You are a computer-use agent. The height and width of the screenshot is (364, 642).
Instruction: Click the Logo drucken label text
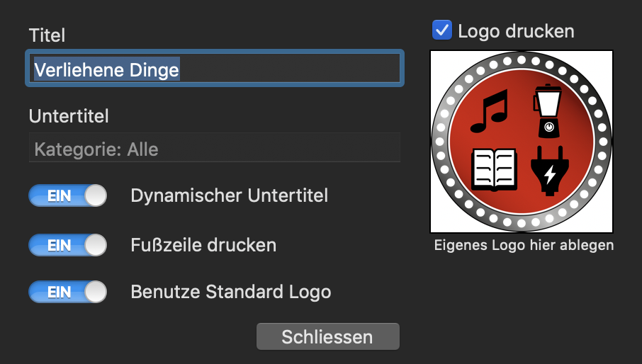point(516,31)
